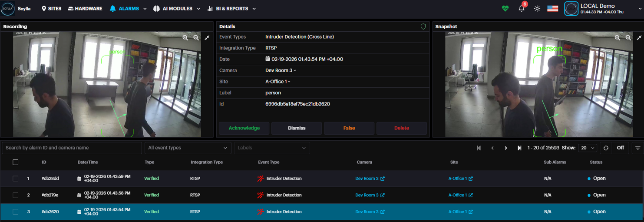Open the BI & Reports menu
The width and height of the screenshot is (644, 222).
tap(231, 9)
